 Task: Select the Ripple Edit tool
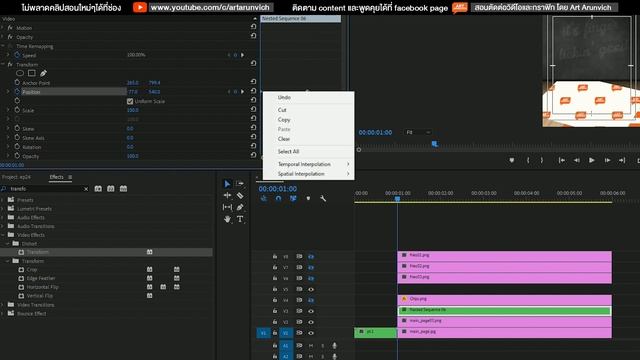[227, 196]
